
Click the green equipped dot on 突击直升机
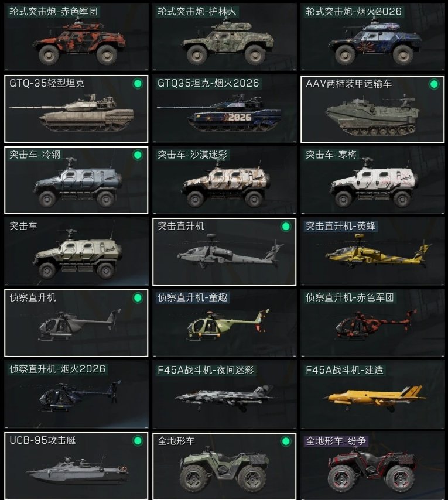[286, 227]
